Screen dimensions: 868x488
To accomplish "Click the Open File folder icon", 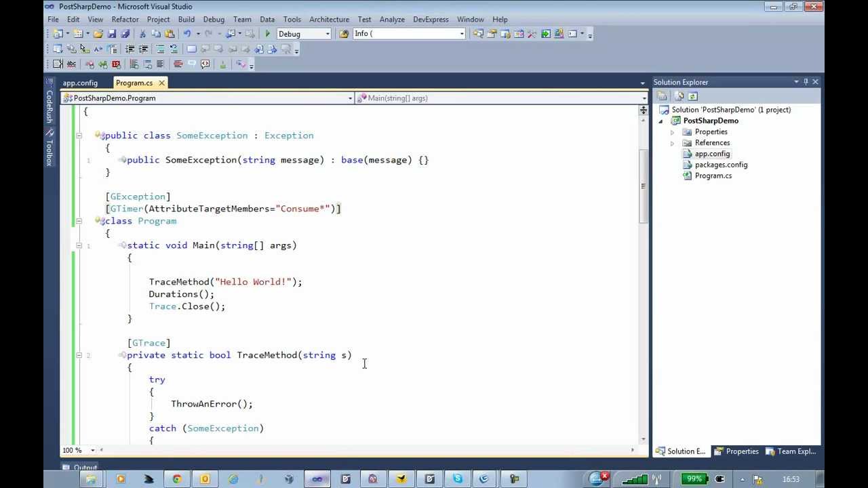I will click(98, 34).
